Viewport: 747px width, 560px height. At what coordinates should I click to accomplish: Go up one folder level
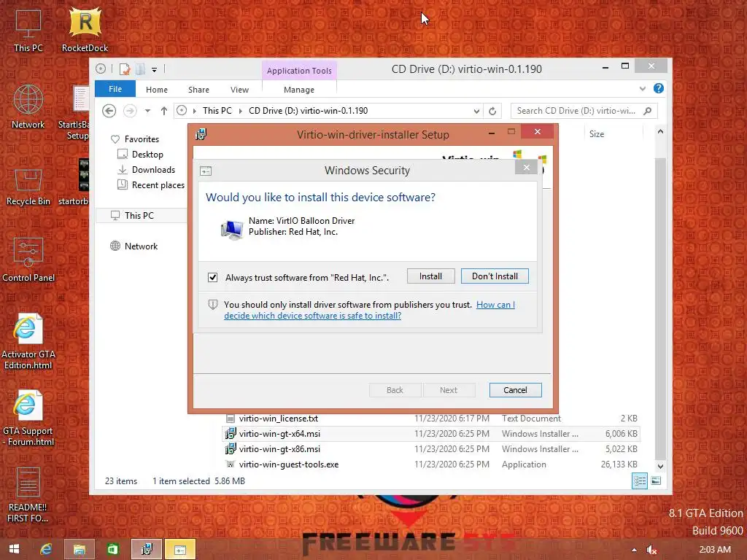pyautogui.click(x=164, y=111)
